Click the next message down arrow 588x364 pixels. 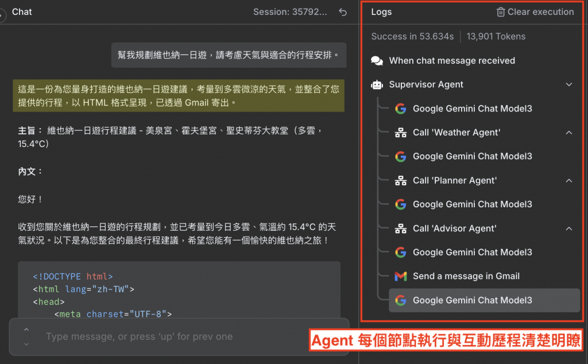click(26, 344)
